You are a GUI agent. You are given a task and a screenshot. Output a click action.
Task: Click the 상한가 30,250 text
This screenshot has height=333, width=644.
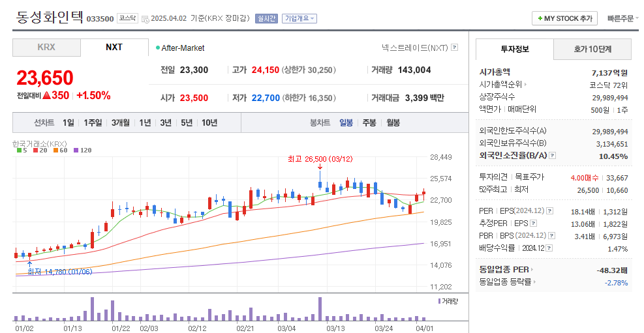[309, 70]
